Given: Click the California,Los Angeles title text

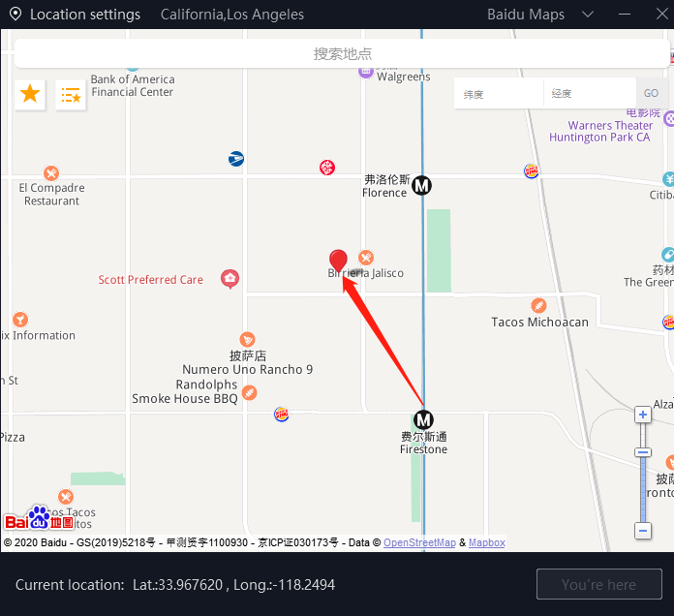Looking at the screenshot, I should [232, 15].
